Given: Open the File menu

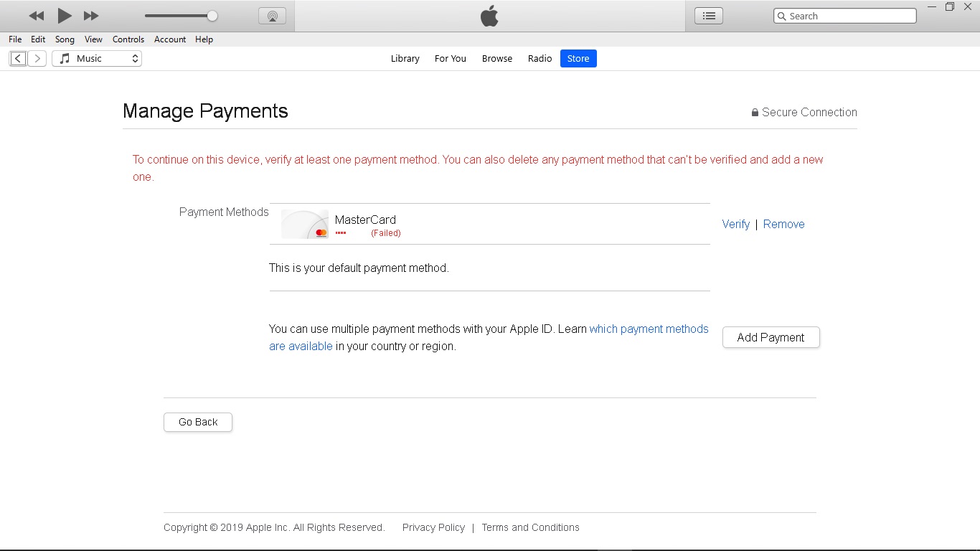Looking at the screenshot, I should pyautogui.click(x=15, y=39).
